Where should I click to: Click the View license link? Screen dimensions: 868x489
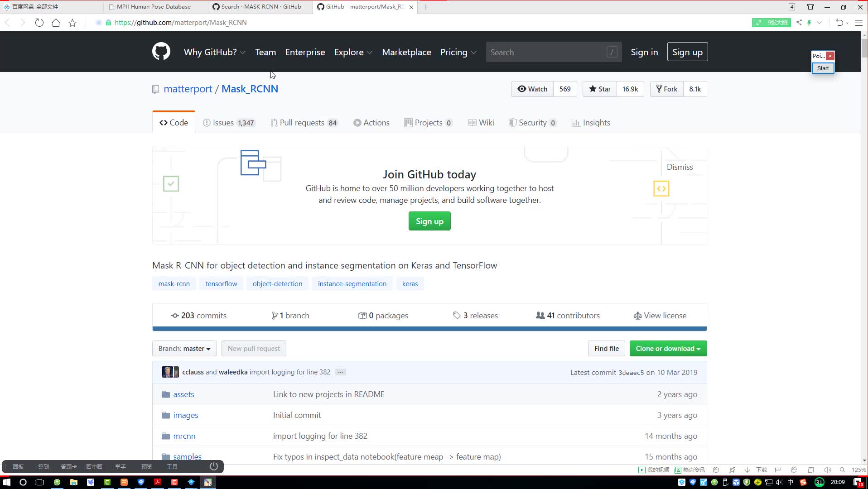(x=660, y=315)
